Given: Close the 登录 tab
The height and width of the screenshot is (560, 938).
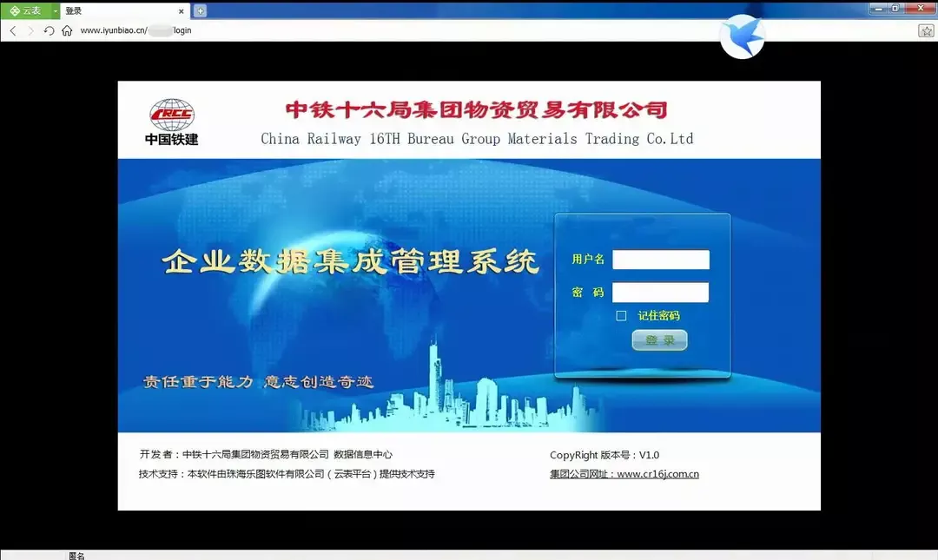Looking at the screenshot, I should coord(182,10).
